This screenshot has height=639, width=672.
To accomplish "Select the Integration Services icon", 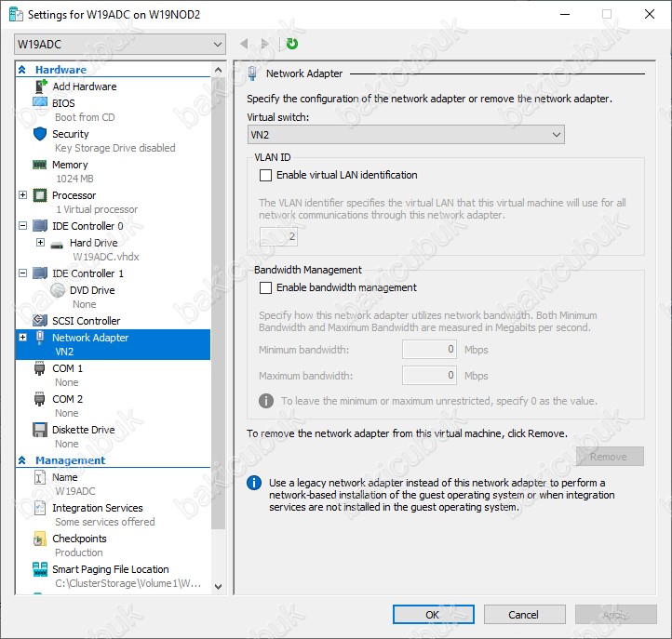I will pos(39,508).
